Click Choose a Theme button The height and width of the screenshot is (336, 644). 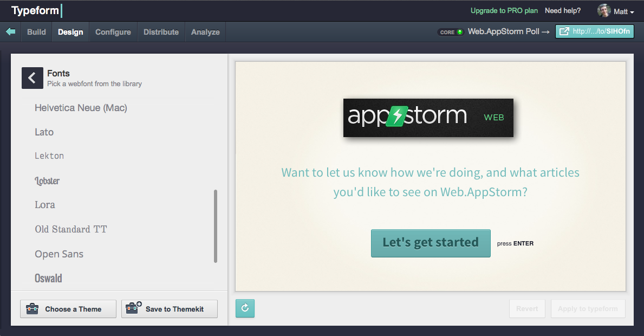68,309
